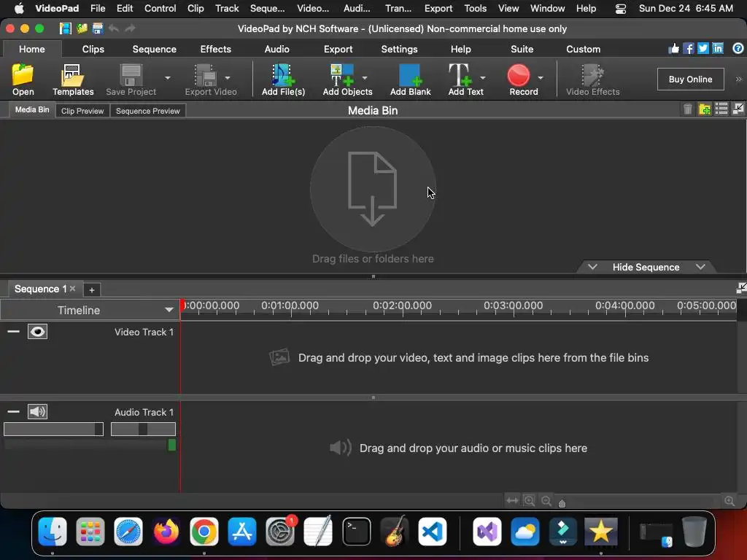Adjust the Audio Track 1 pan slider
This screenshot has width=747, height=560.
point(143,429)
